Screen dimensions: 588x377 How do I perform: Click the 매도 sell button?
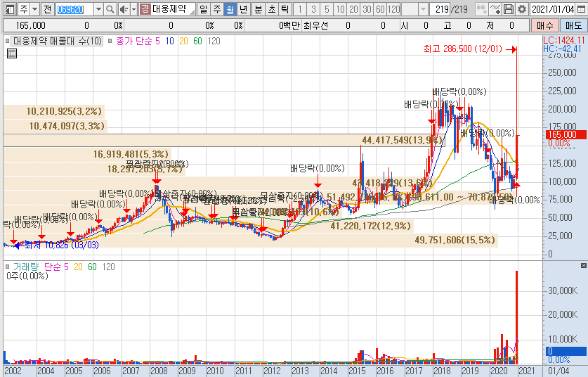pyautogui.click(x=573, y=25)
